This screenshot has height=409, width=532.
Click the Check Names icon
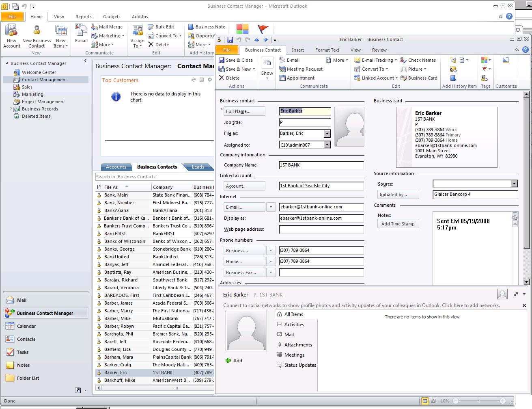coord(403,60)
